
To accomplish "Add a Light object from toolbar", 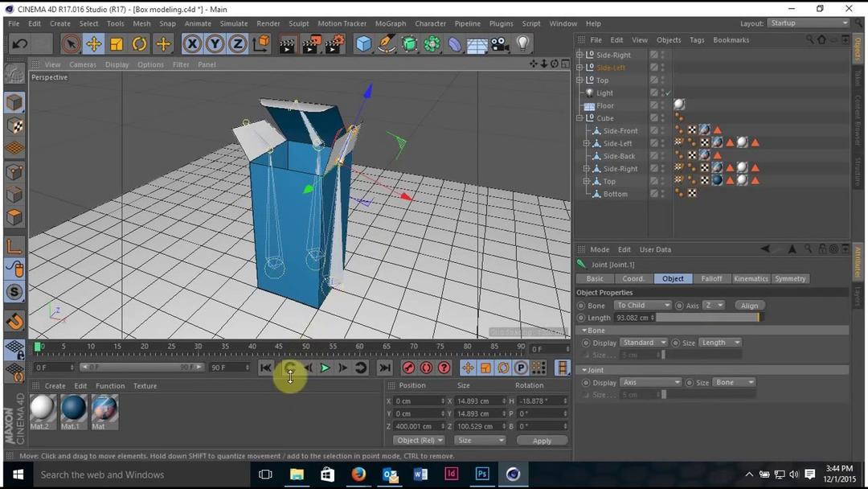I will pos(522,43).
